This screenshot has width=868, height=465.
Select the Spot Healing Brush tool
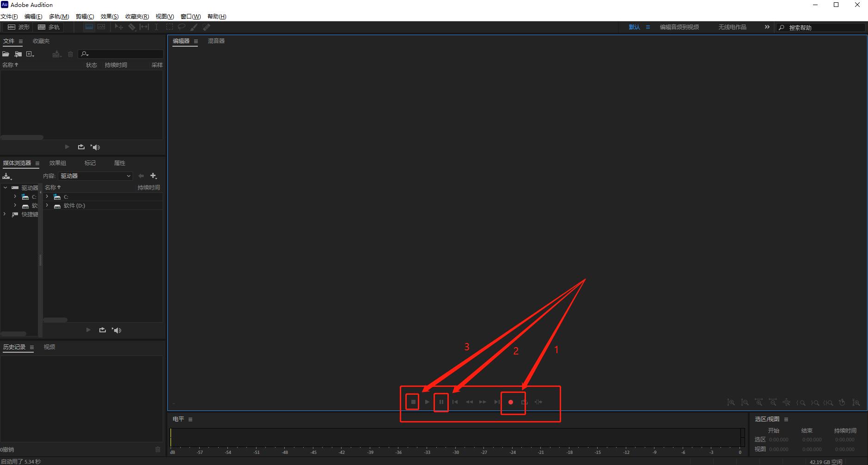point(207,27)
